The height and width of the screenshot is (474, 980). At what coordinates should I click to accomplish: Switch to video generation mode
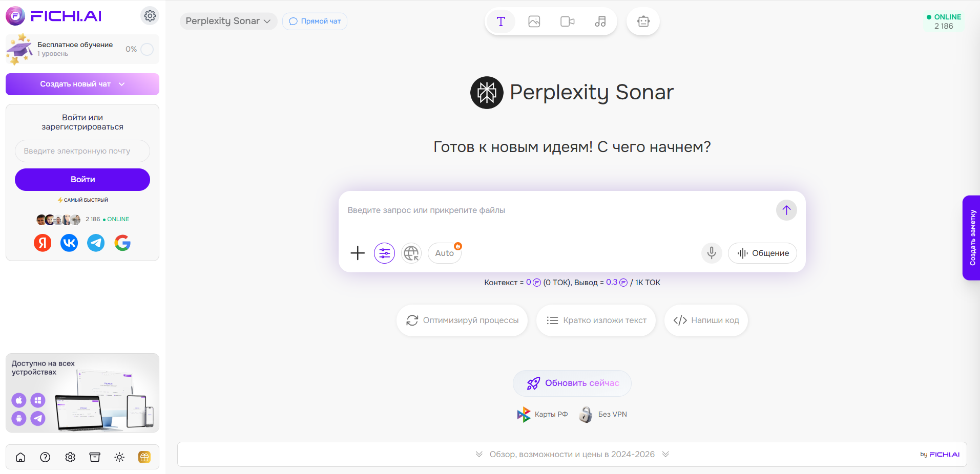[567, 21]
